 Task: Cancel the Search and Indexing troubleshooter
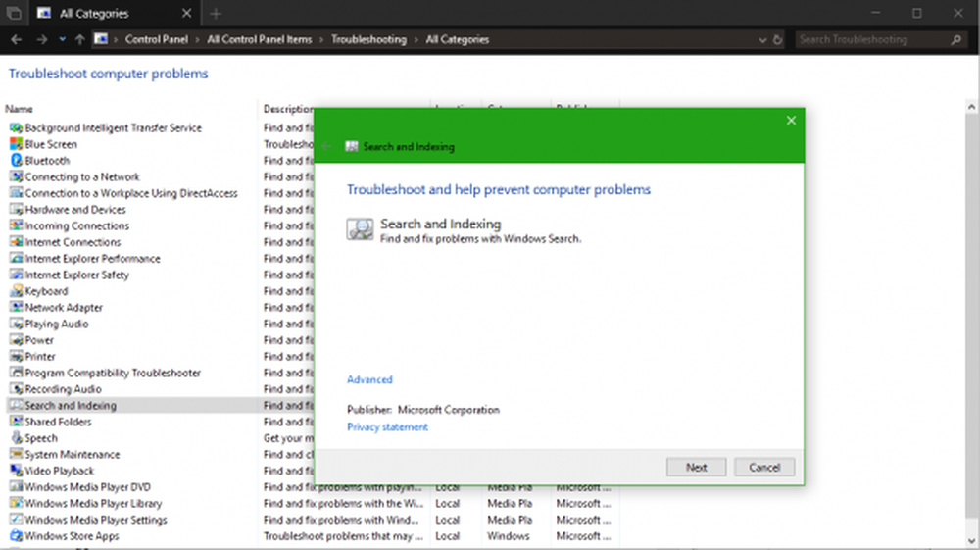click(x=764, y=468)
